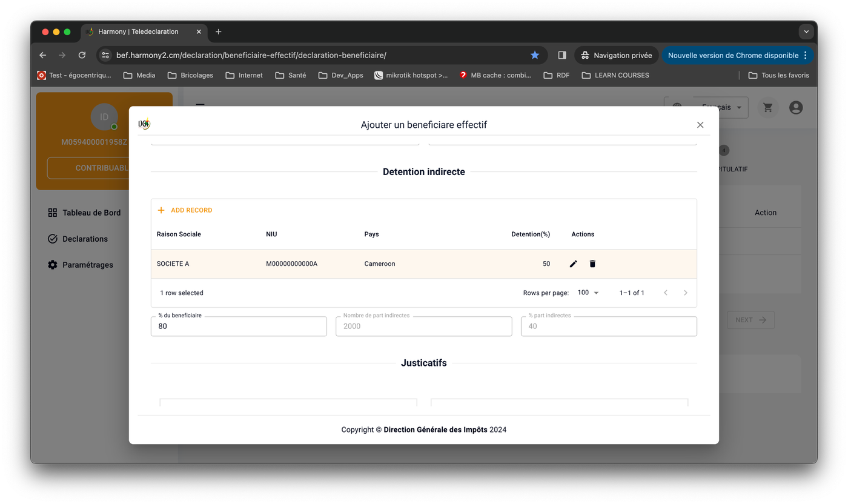
Task: Select the SOCIETE A table row name
Action: (173, 264)
